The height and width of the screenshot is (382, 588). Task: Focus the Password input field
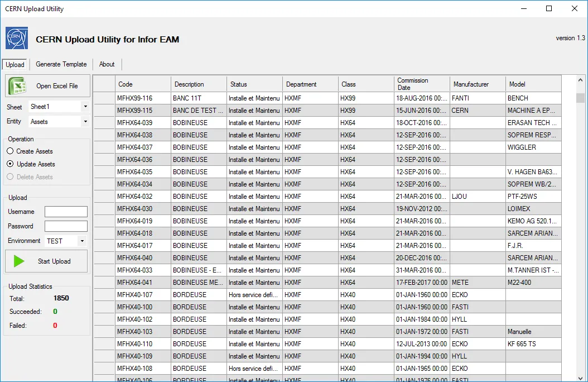pyautogui.click(x=66, y=226)
